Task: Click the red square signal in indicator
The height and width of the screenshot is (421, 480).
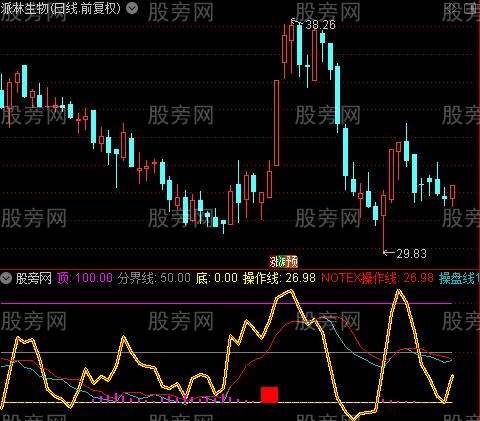Action: (269, 395)
